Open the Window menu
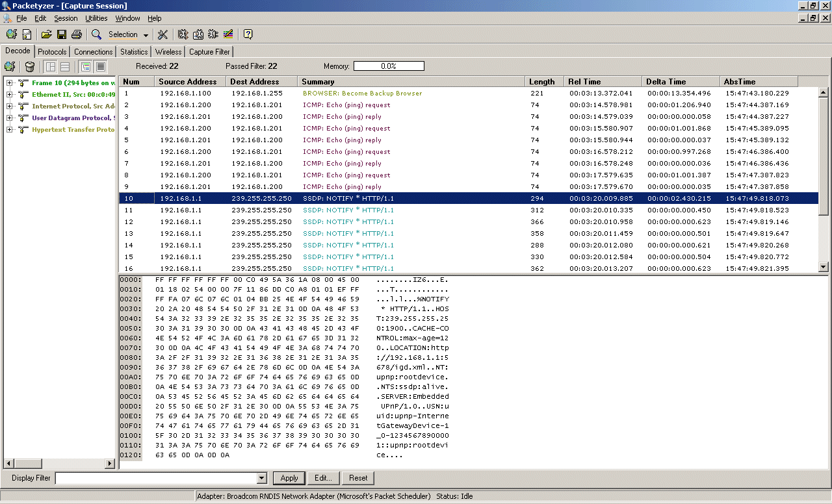This screenshot has width=832, height=504. 127,18
